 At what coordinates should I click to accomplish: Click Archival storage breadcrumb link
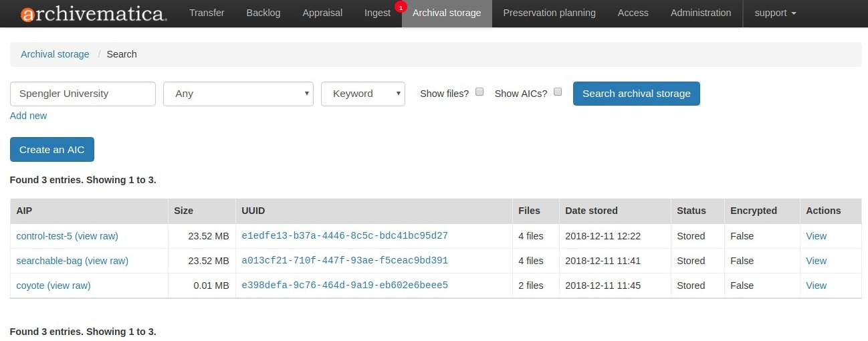pyautogui.click(x=55, y=54)
